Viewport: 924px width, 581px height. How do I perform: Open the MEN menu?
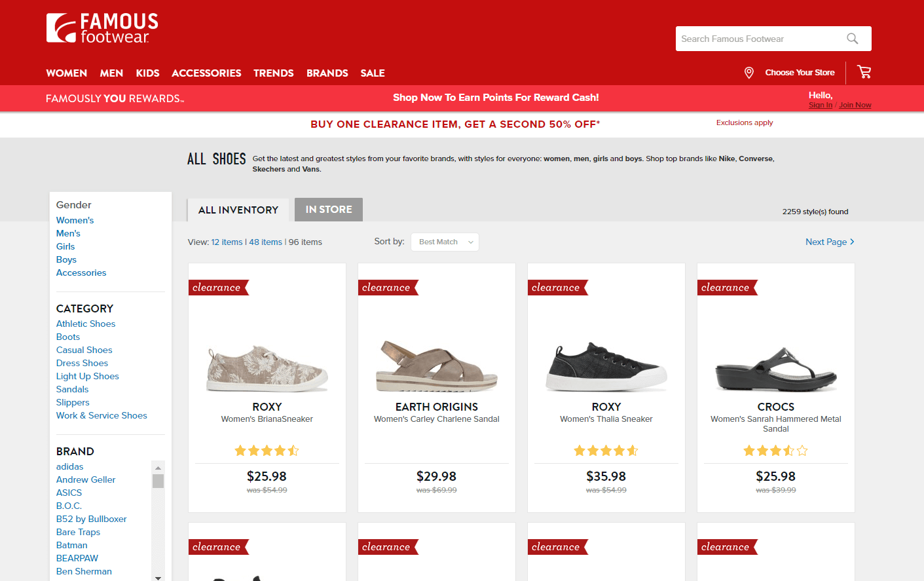click(x=111, y=73)
